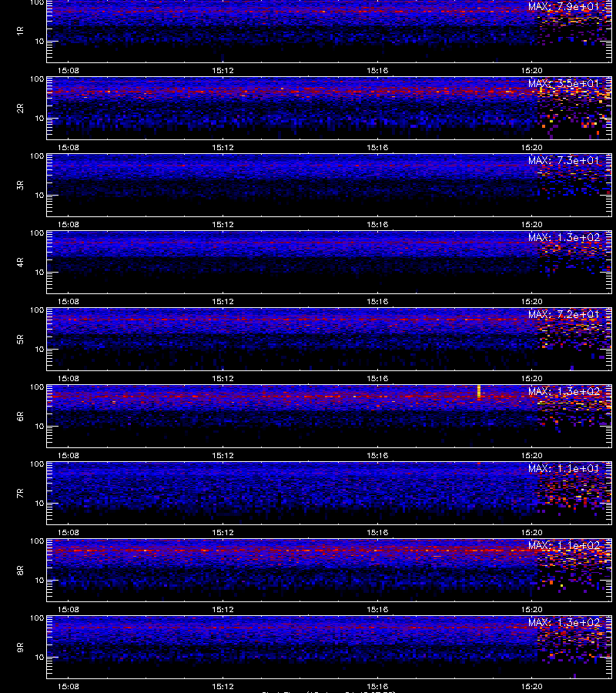Screen dimensions: 616x693
Task: Click the 15:20 time label below panel 5R
Action: tap(531, 378)
